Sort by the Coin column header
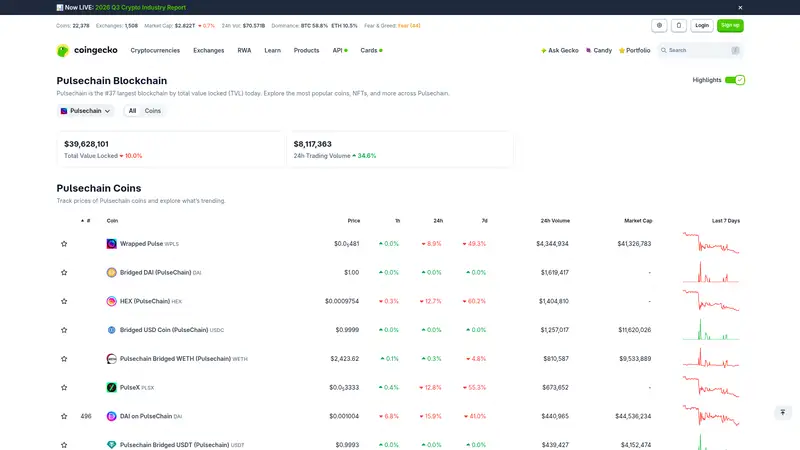800x450 pixels. (112, 221)
